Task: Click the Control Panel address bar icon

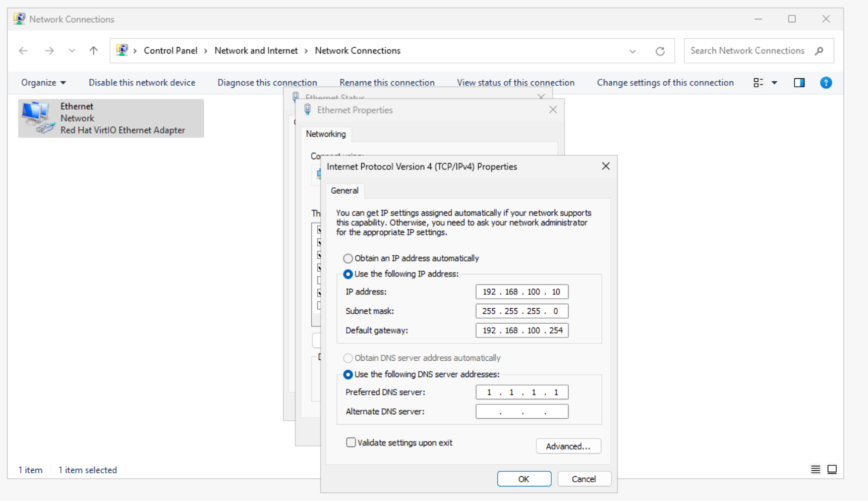Action: [x=122, y=50]
